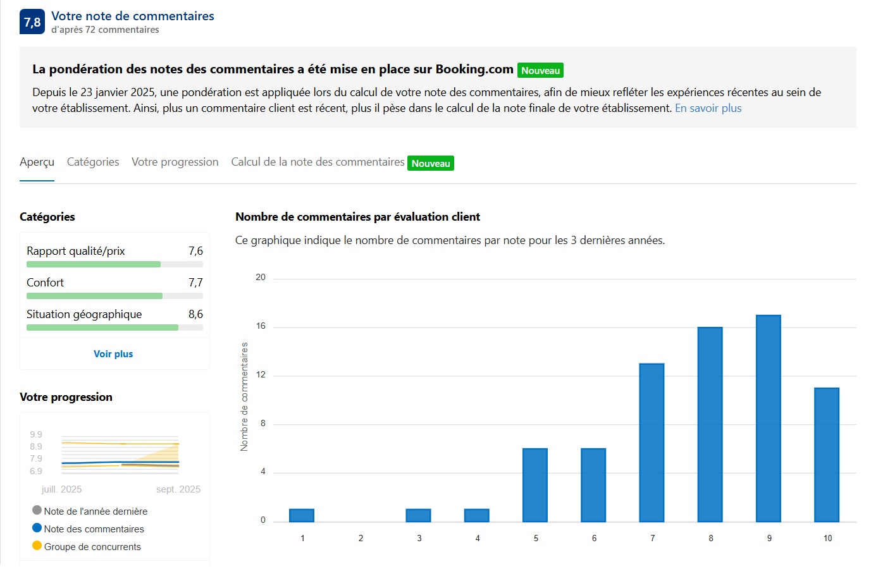Image resolution: width=871 pixels, height=588 pixels.
Task: Expand categories with 'Voir plus'
Action: pos(113,354)
